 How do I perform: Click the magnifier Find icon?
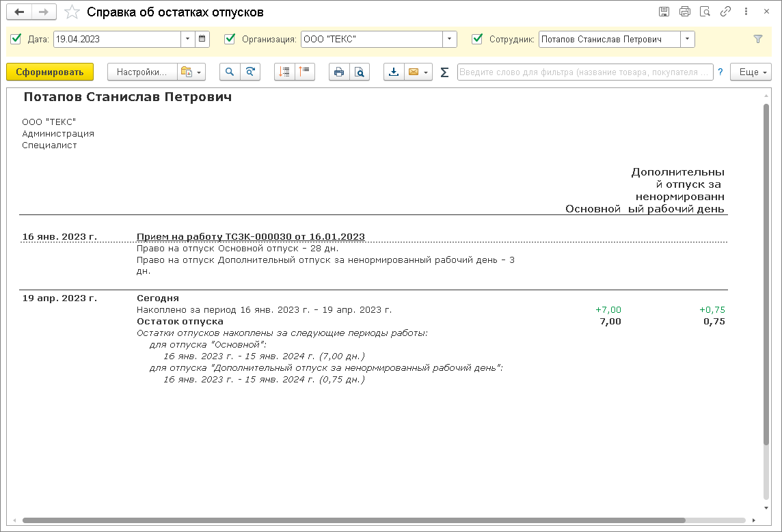pos(230,72)
